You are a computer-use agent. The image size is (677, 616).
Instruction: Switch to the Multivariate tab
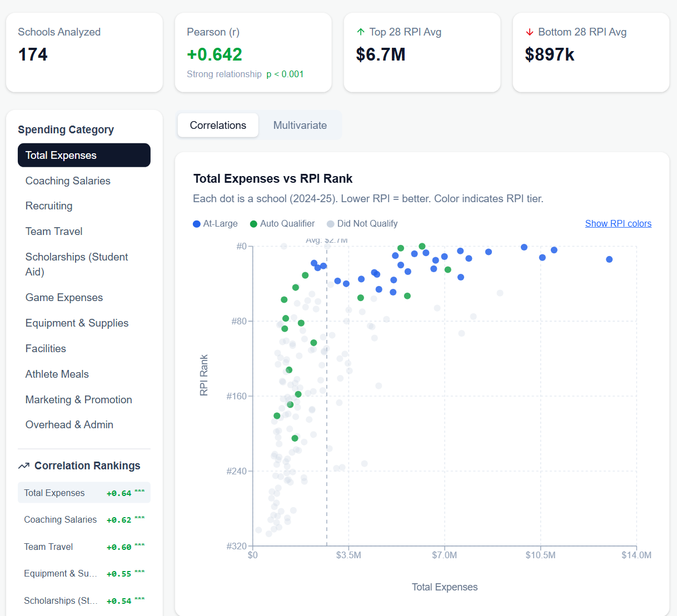(300, 126)
